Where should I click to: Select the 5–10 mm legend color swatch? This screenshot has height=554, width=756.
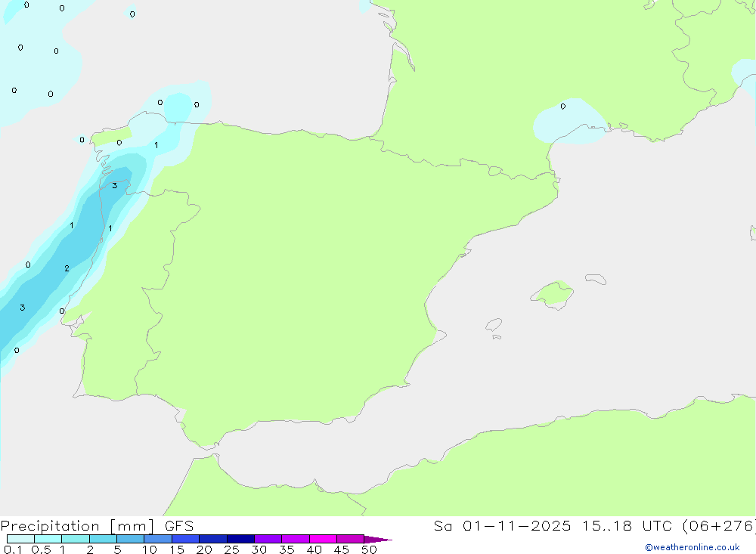coord(130,539)
